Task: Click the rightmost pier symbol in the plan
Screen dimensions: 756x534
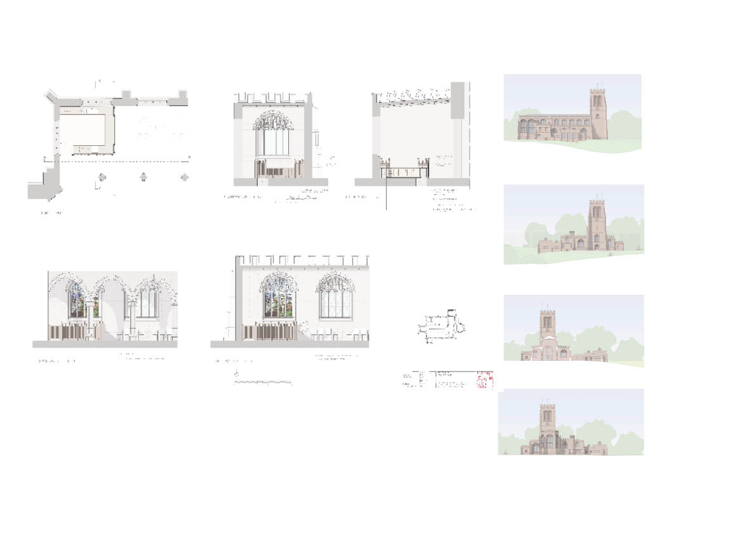Action: [184, 177]
